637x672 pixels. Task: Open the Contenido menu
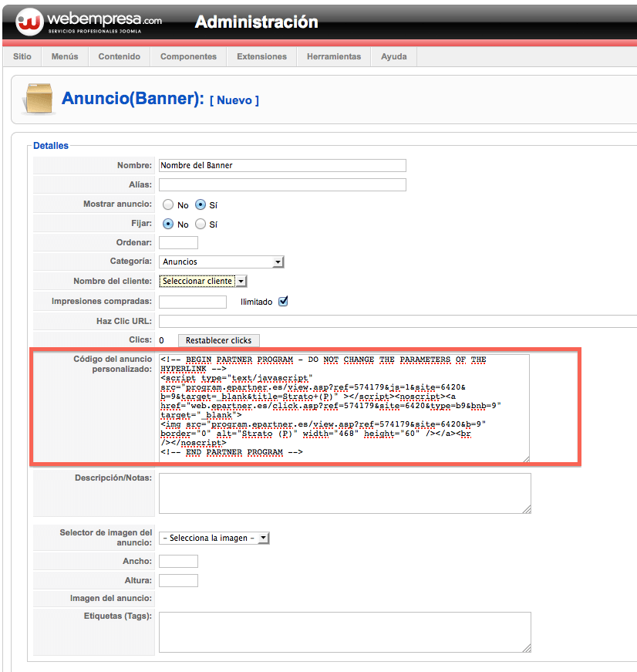click(119, 56)
